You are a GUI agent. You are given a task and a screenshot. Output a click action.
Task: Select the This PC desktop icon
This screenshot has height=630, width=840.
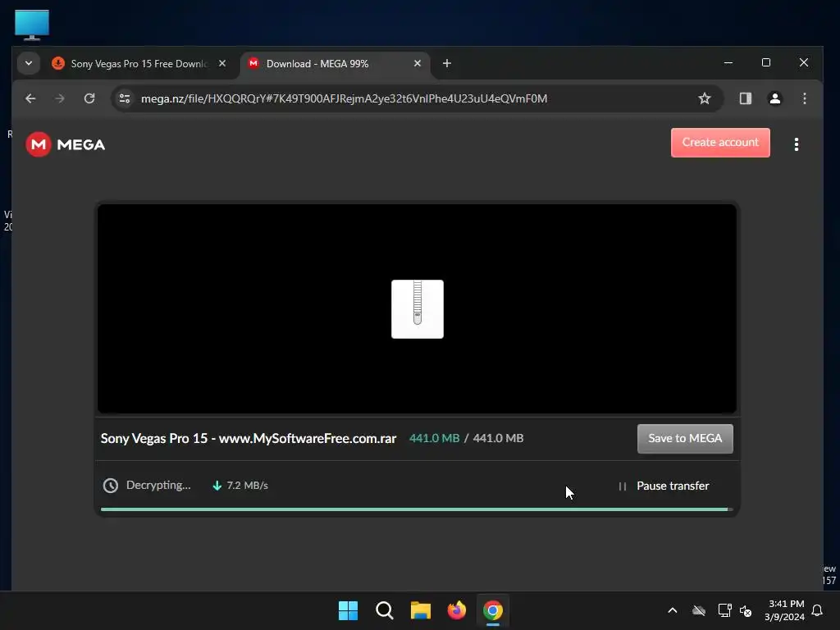click(x=32, y=25)
